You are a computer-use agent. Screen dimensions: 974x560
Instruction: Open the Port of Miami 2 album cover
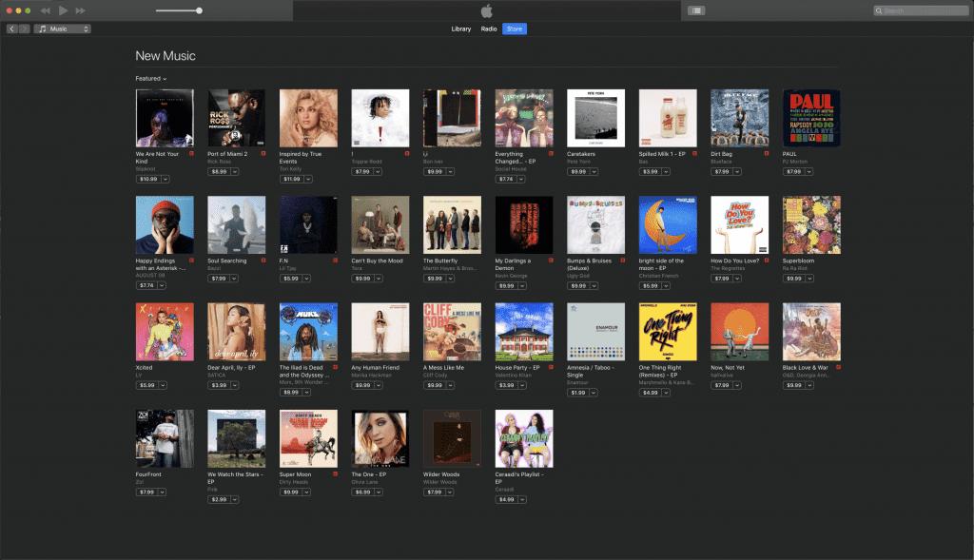(x=237, y=118)
